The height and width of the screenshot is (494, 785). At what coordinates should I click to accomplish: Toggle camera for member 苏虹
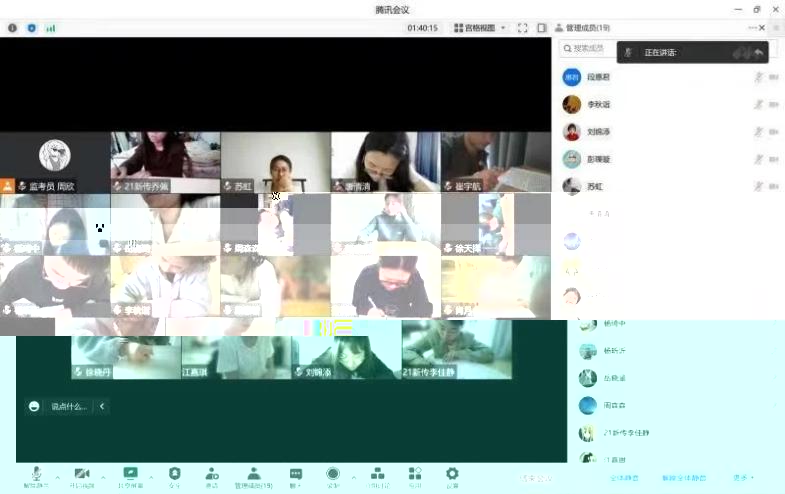pos(773,186)
